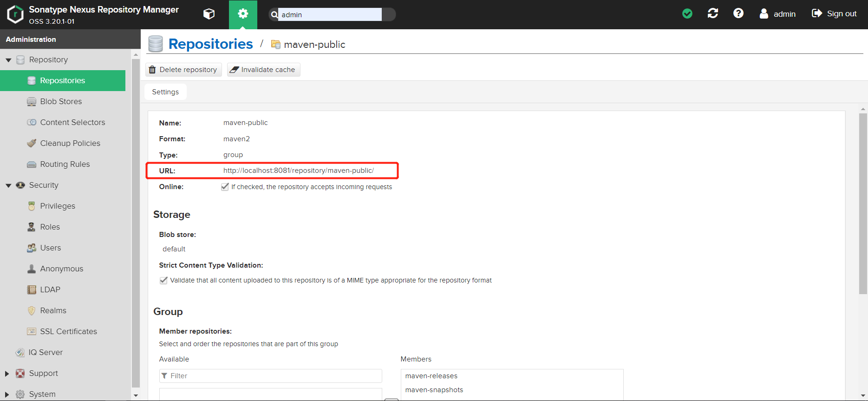
Task: Click the Sonatype Nexus logo icon
Action: [x=15, y=14]
